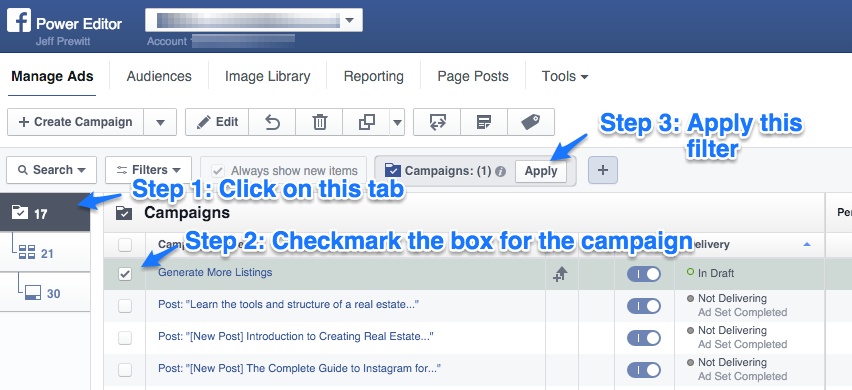This screenshot has width=852, height=390.
Task: Open "Learn the tools and structure of a real estate" post
Action: click(289, 304)
